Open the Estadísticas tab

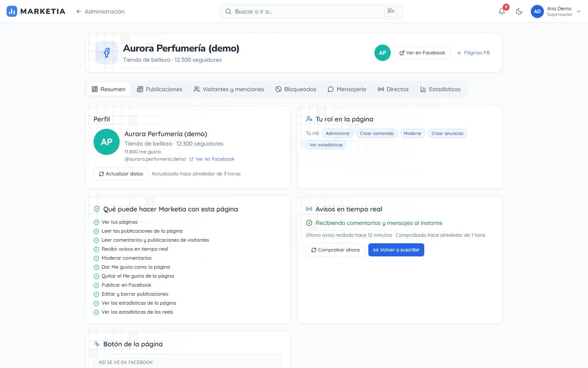pyautogui.click(x=440, y=89)
